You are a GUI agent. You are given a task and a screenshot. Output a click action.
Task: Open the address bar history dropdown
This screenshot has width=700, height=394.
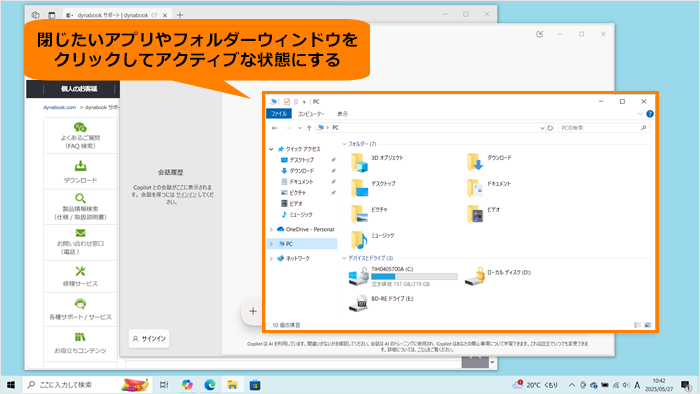pyautogui.click(x=542, y=128)
